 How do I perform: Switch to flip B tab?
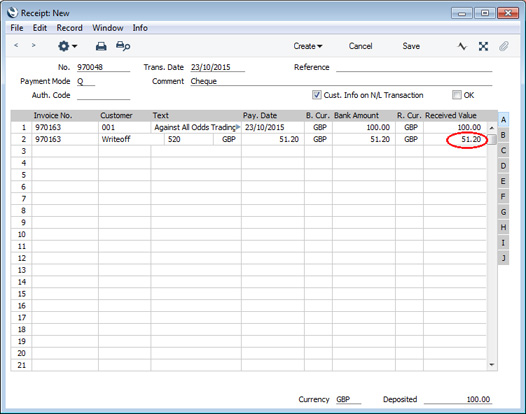pyautogui.click(x=503, y=135)
